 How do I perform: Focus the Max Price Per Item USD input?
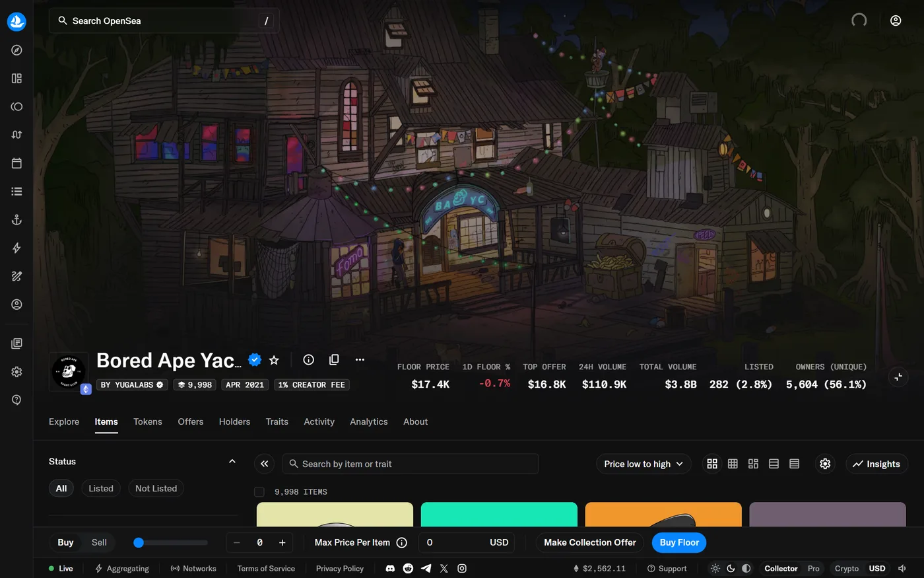pos(467,542)
